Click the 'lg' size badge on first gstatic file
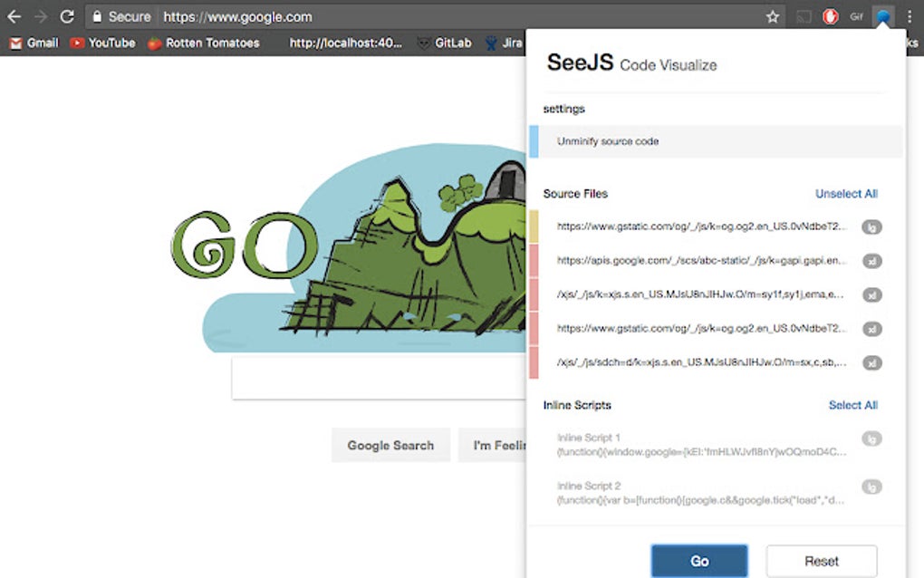Screen dimensions: 924x578 pyautogui.click(x=871, y=226)
